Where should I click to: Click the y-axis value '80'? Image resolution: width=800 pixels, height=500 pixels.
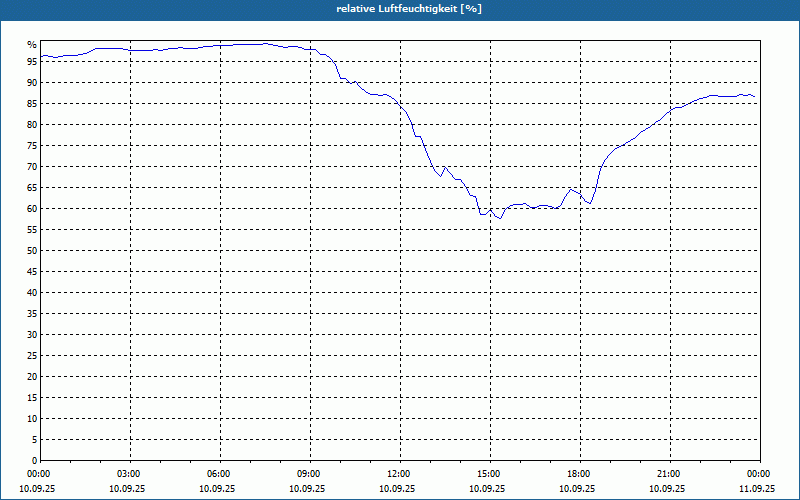click(x=32, y=124)
